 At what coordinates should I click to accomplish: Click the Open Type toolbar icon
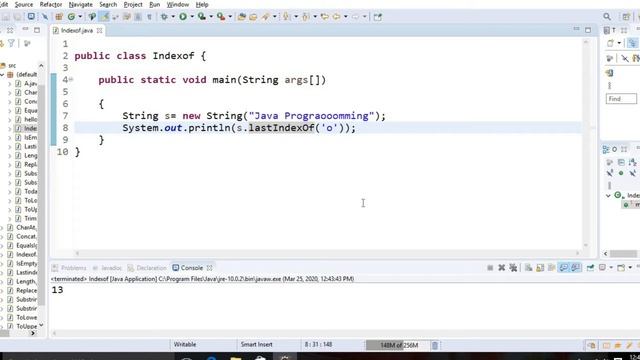pyautogui.click(x=242, y=17)
